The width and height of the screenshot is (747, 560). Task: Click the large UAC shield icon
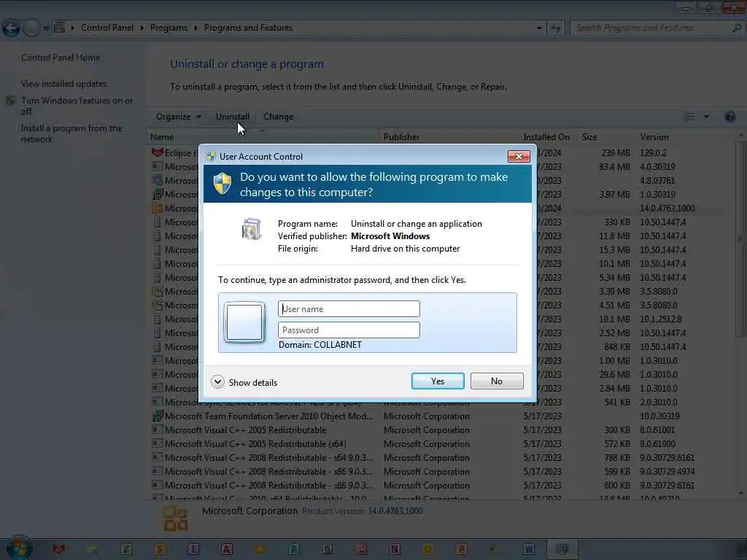tap(222, 184)
